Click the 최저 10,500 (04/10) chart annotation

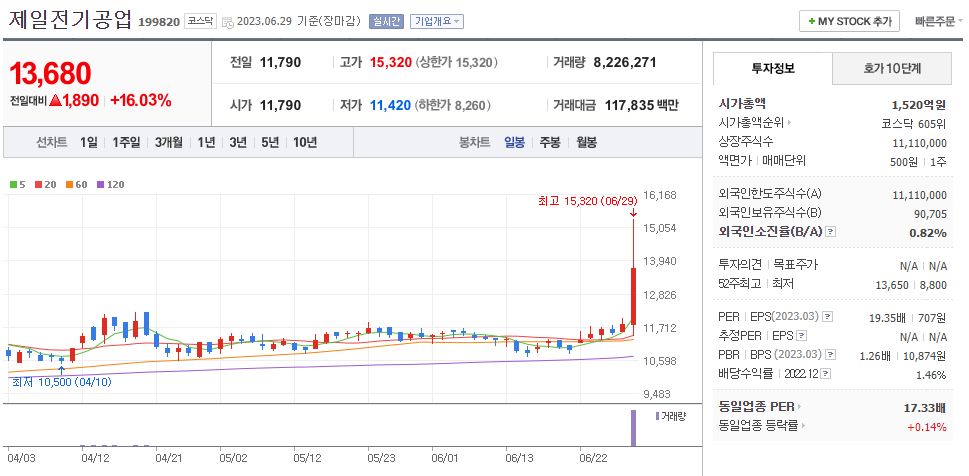pos(62,382)
